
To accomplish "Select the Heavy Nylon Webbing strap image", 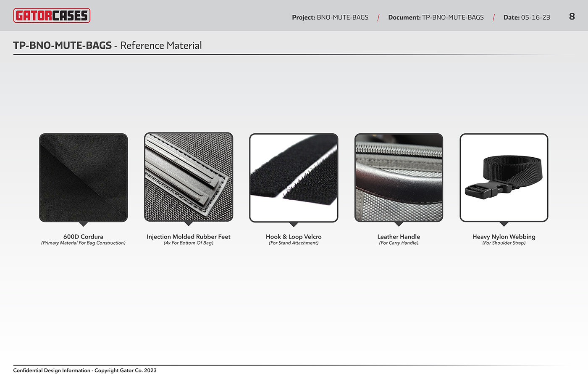I will 504,177.
